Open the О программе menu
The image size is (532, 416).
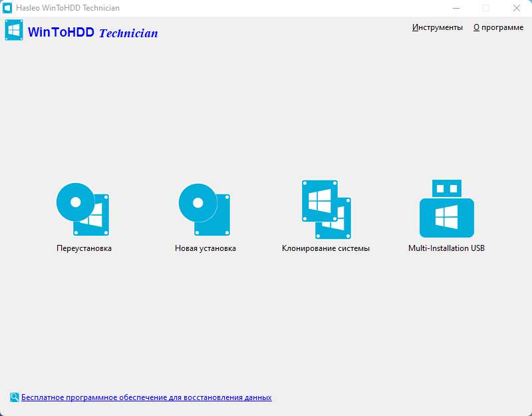(x=498, y=27)
